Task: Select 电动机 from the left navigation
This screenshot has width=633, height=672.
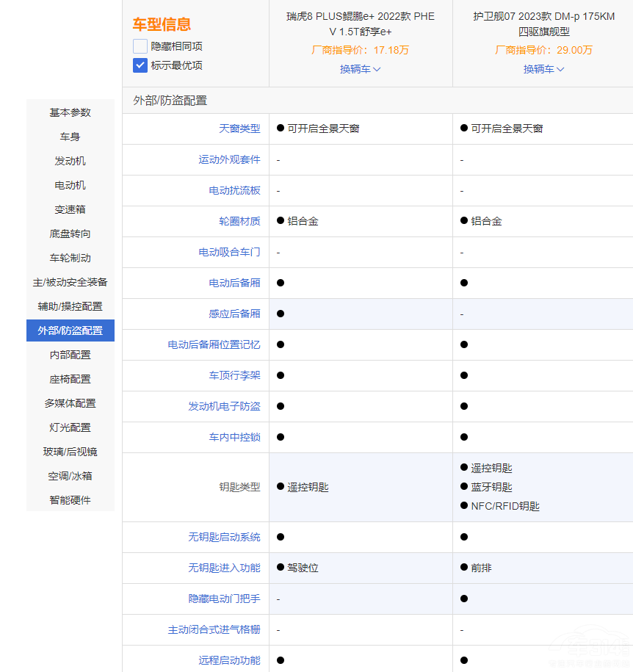Action: 70,185
